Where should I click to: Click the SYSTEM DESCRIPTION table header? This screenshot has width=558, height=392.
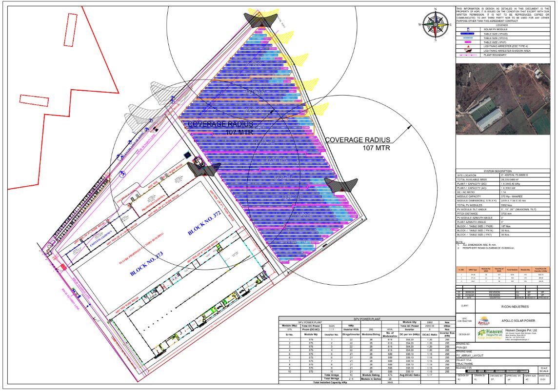pyautogui.click(x=504, y=171)
